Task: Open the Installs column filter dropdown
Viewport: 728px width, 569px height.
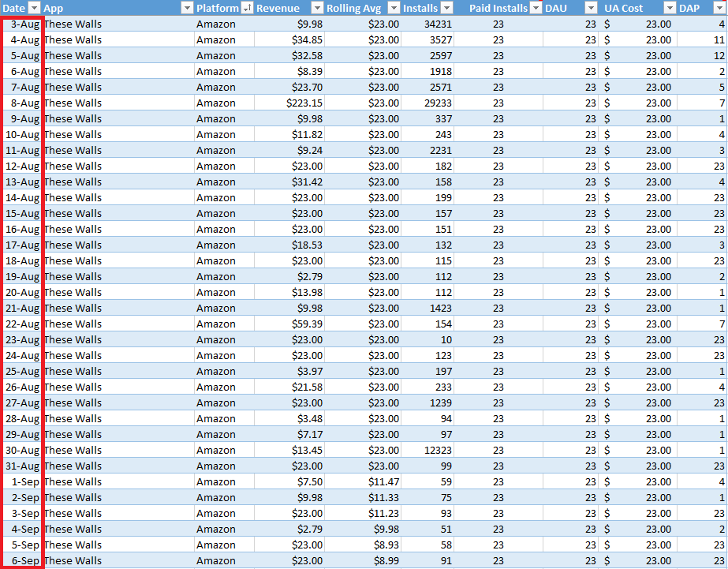Action: [446, 8]
